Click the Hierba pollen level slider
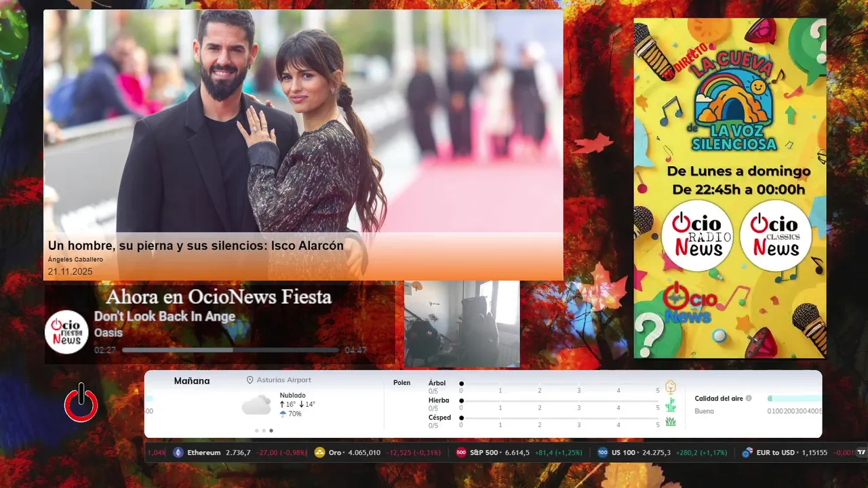The height and width of the screenshot is (488, 868). tap(559, 401)
